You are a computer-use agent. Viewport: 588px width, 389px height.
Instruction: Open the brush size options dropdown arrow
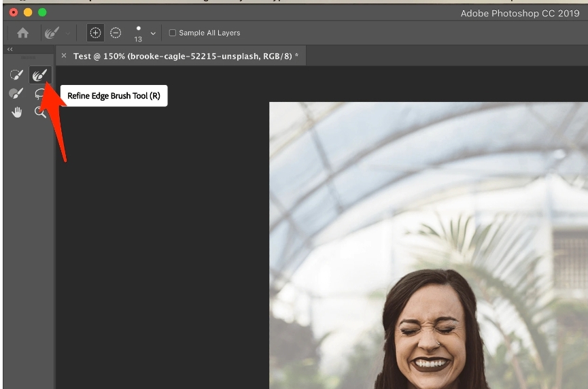pyautogui.click(x=153, y=33)
